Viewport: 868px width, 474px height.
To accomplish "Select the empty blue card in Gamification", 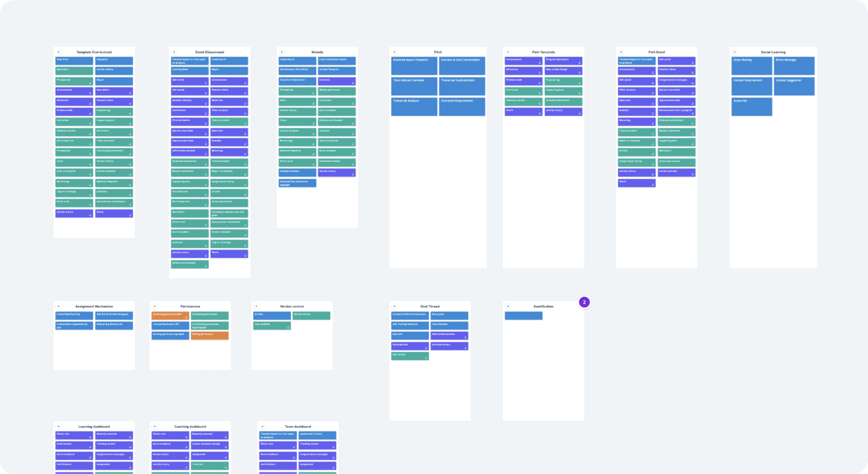I will click(x=523, y=316).
